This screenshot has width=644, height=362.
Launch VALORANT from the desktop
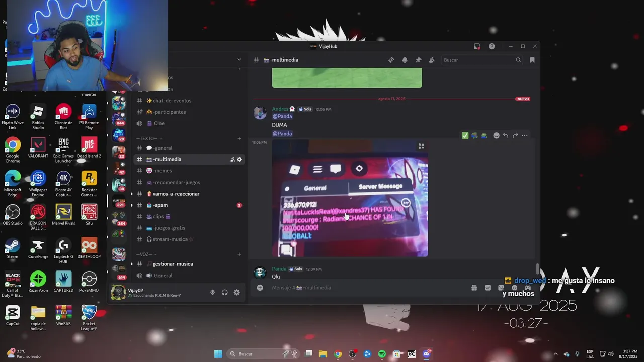pos(38,148)
